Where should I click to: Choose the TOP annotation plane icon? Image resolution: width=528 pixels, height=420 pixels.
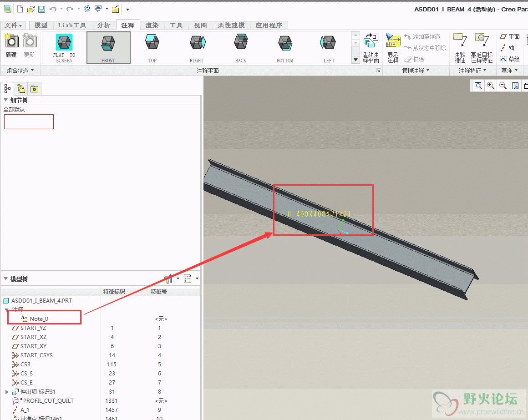pyautogui.click(x=152, y=47)
